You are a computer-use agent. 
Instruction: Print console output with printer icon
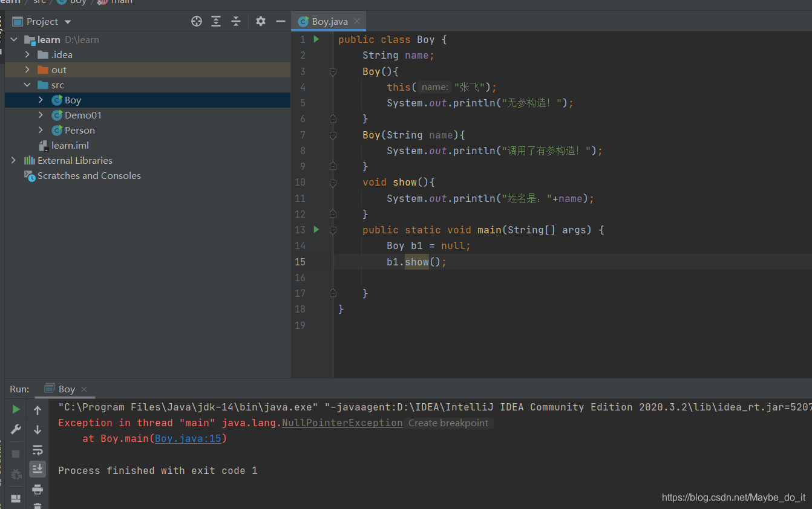(38, 489)
